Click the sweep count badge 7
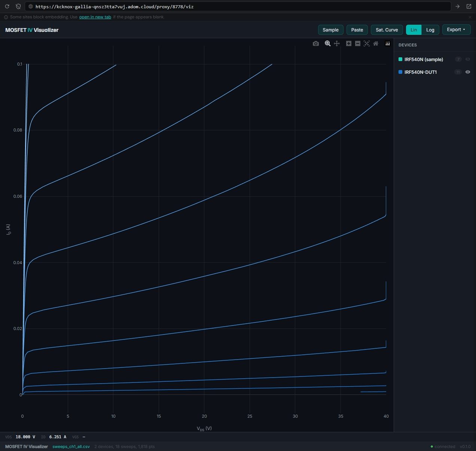 click(x=458, y=59)
